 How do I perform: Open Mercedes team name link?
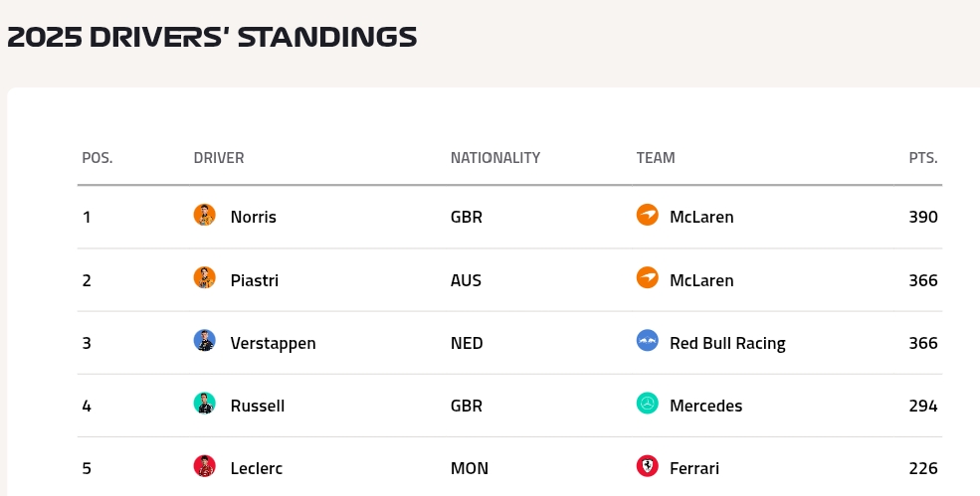(705, 406)
